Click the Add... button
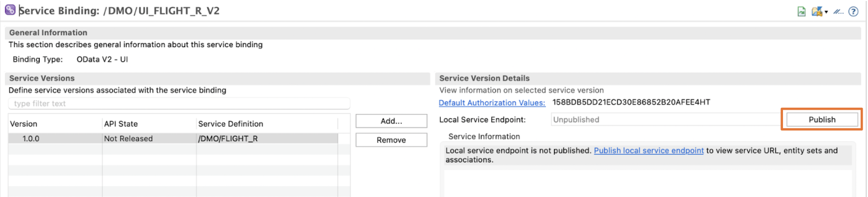Image resolution: width=868 pixels, height=197 pixels. [x=391, y=121]
